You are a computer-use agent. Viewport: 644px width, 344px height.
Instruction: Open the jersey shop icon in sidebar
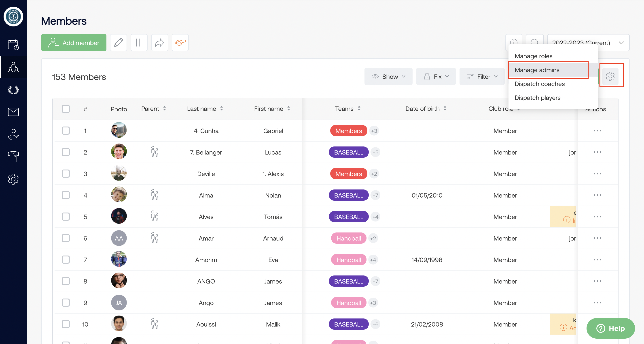(13, 157)
